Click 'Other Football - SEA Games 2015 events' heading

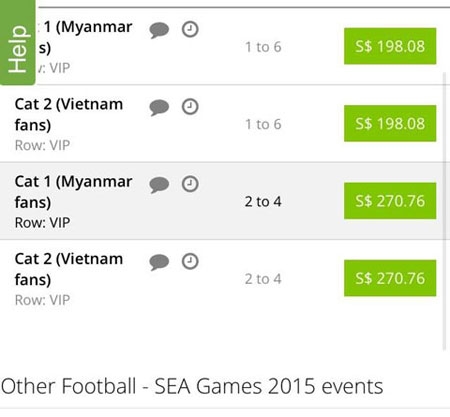(192, 387)
